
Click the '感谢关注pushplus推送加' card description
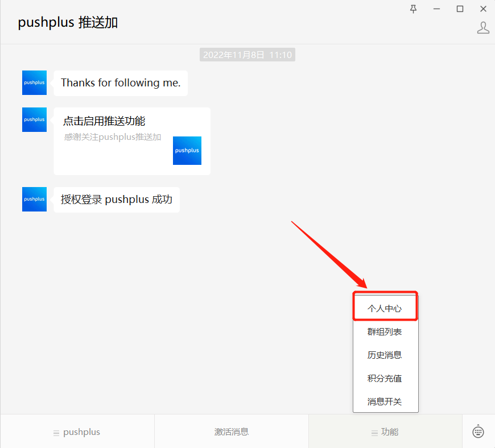tap(113, 137)
